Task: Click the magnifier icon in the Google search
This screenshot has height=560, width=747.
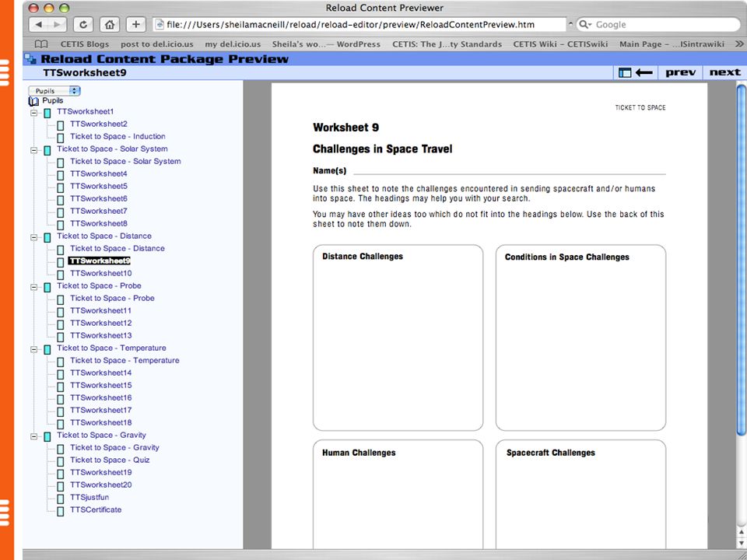Action: point(585,24)
